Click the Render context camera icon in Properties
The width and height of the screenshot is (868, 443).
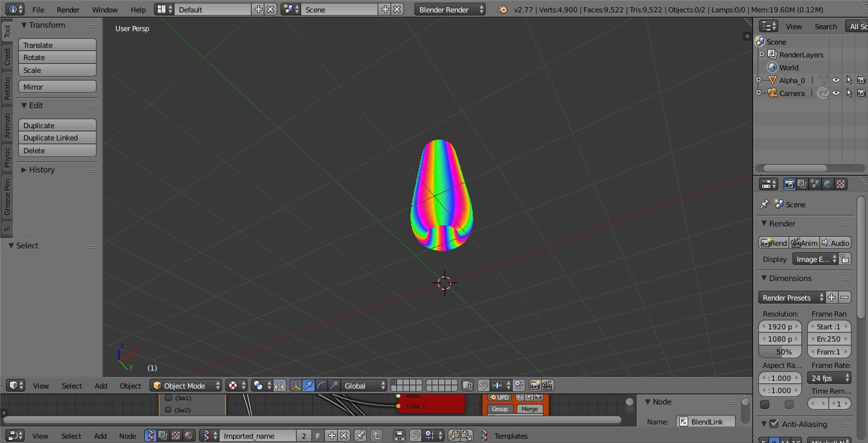[789, 184]
